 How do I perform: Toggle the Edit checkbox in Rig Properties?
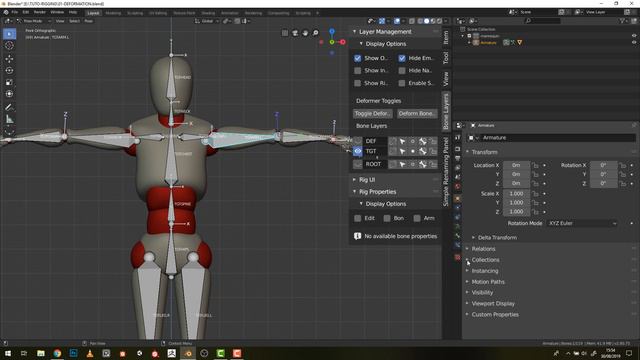358,218
